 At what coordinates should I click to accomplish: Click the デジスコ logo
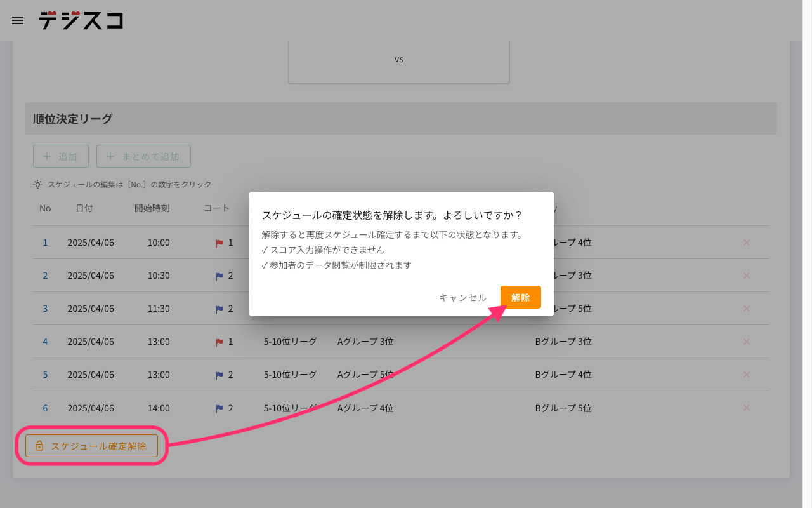pos(81,20)
